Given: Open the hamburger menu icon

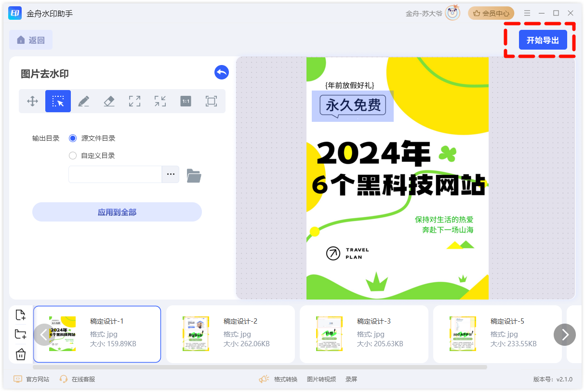Looking at the screenshot, I should tap(527, 13).
